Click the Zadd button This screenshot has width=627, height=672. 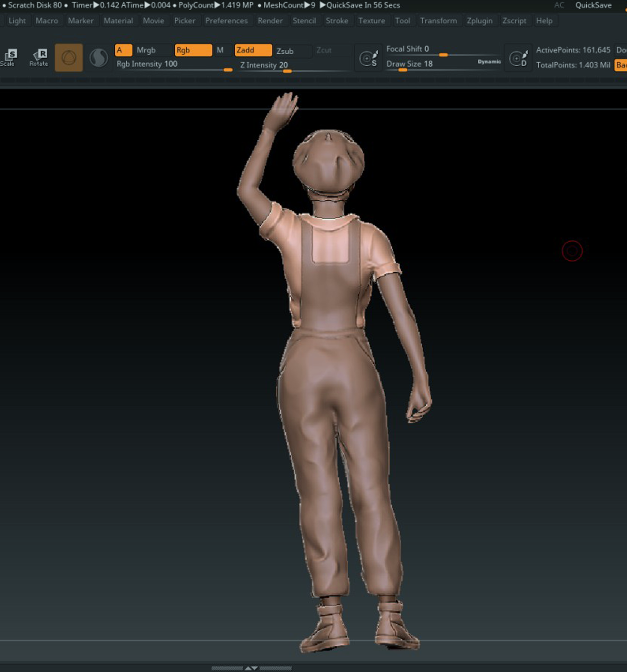253,50
